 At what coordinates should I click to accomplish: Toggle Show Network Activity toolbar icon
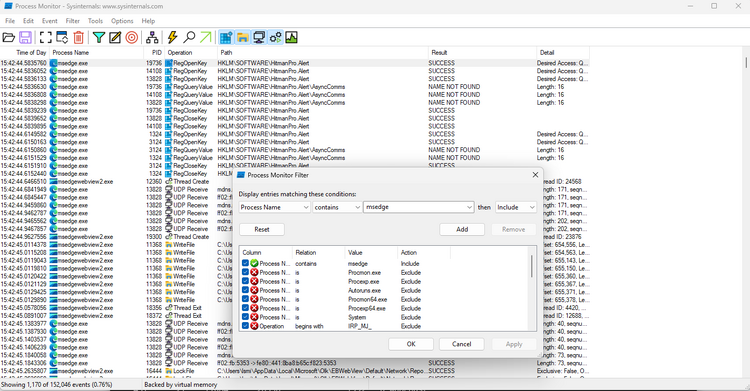pyautogui.click(x=259, y=37)
